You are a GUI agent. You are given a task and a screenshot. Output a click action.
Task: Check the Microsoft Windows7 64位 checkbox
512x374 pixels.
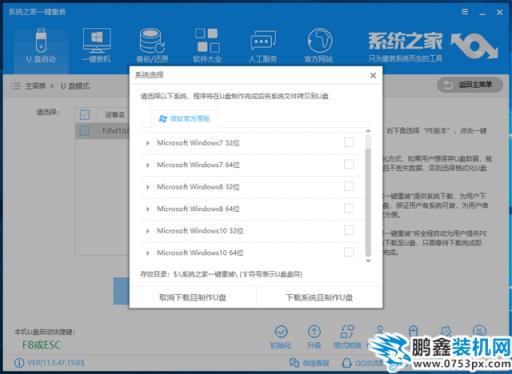click(349, 164)
